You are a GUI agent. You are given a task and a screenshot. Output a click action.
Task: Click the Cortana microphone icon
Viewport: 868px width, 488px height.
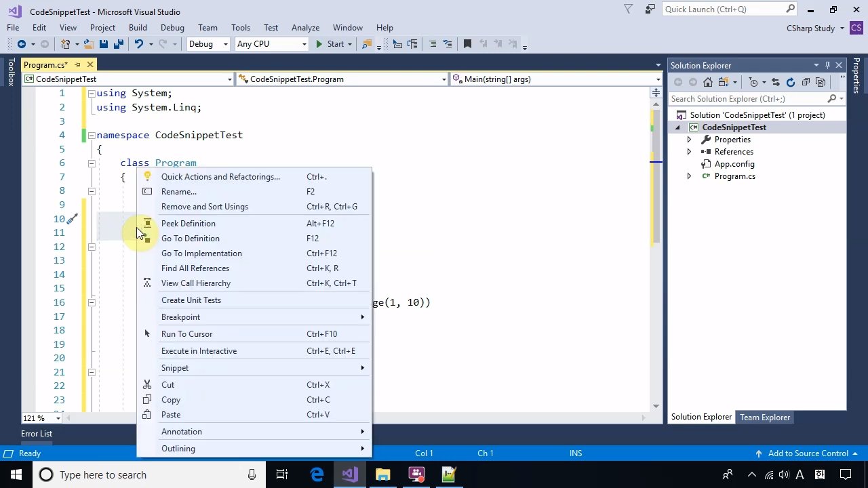252,474
